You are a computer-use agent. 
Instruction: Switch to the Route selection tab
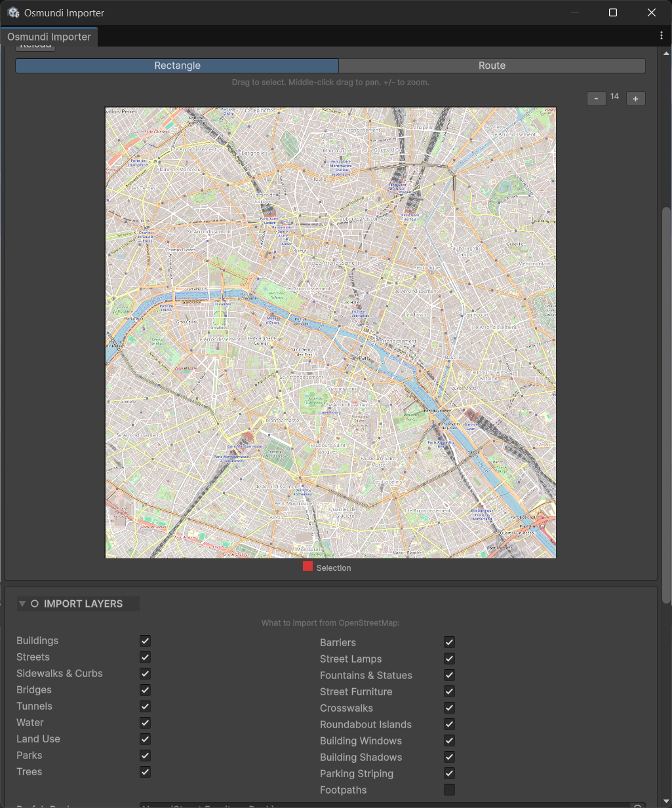pyautogui.click(x=492, y=66)
